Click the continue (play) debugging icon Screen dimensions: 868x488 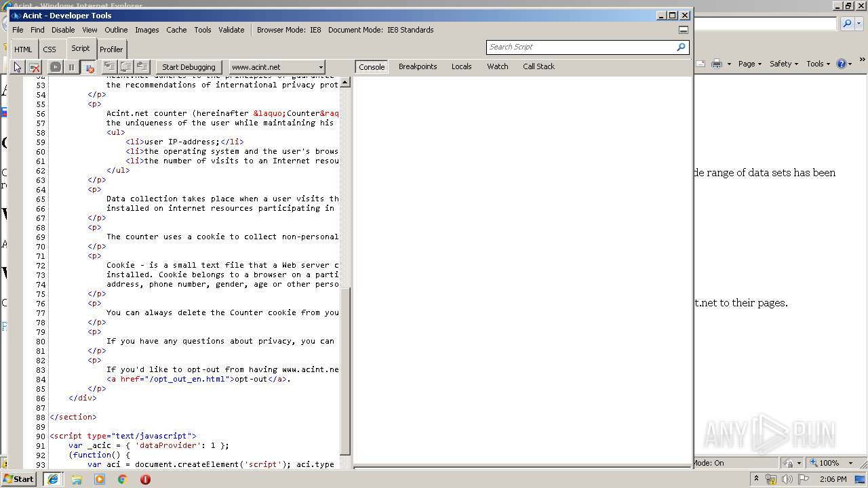(56, 67)
